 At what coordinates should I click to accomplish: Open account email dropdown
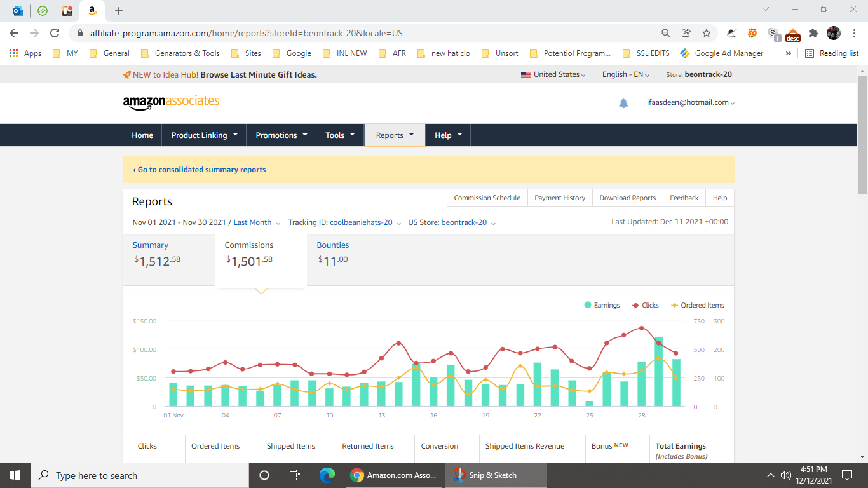[691, 102]
